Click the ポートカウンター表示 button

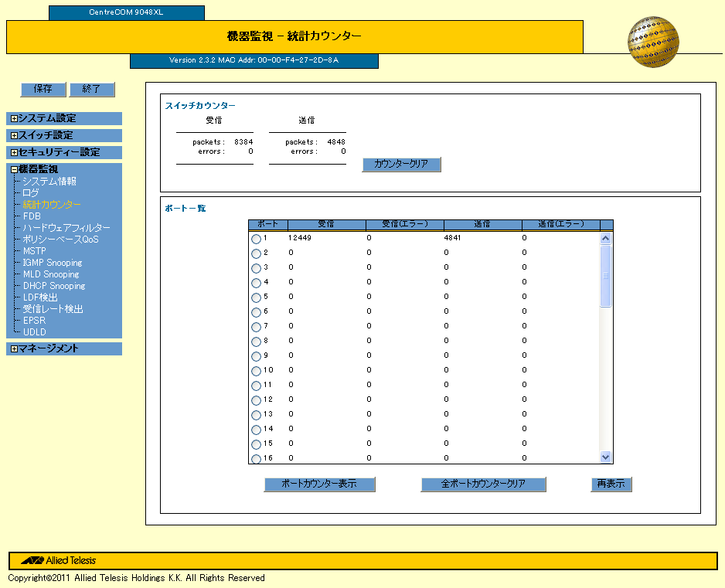[319, 484]
